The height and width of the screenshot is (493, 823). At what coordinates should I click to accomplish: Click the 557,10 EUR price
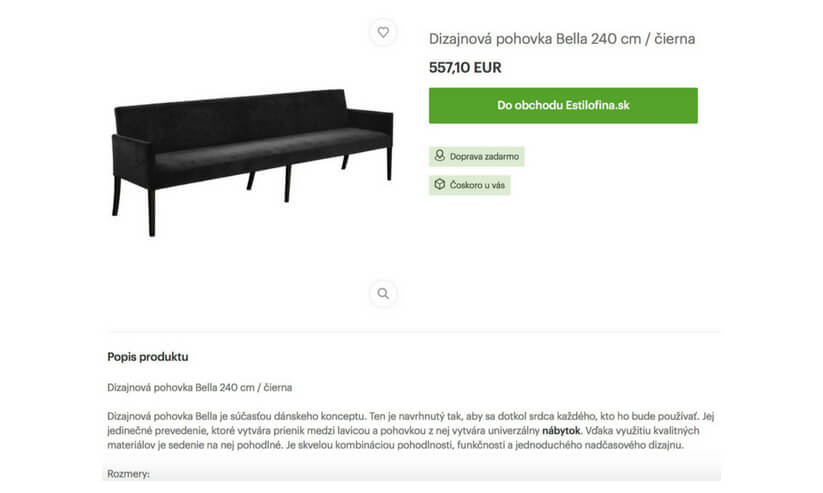465,68
